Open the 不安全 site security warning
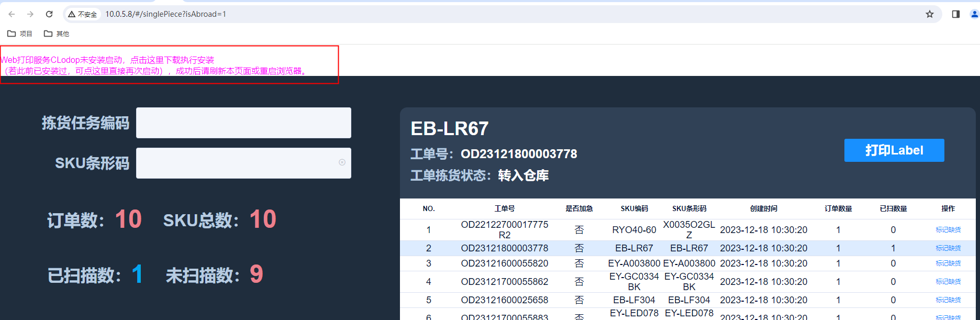The width and height of the screenshot is (980, 320). (x=83, y=14)
